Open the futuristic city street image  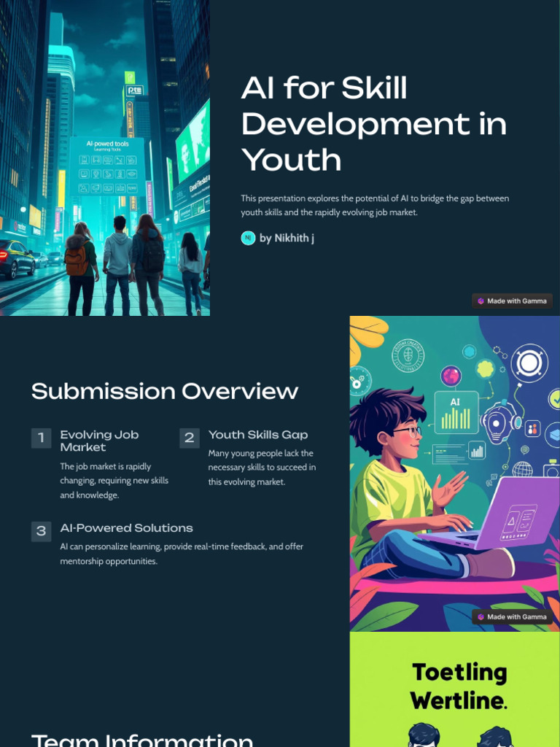105,158
